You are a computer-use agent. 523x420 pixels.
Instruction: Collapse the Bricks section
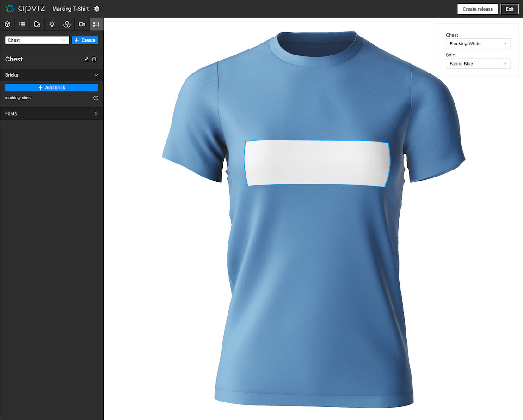pyautogui.click(x=96, y=75)
